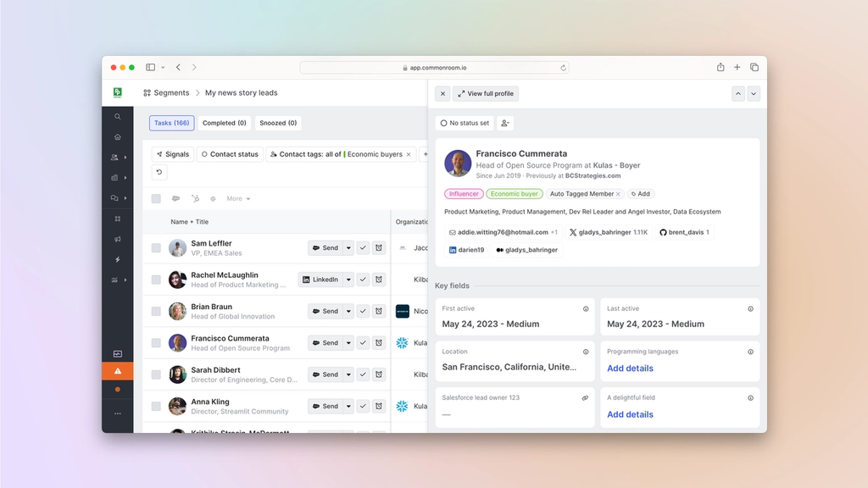
Task: Click Add details under A delightful field
Action: point(630,414)
